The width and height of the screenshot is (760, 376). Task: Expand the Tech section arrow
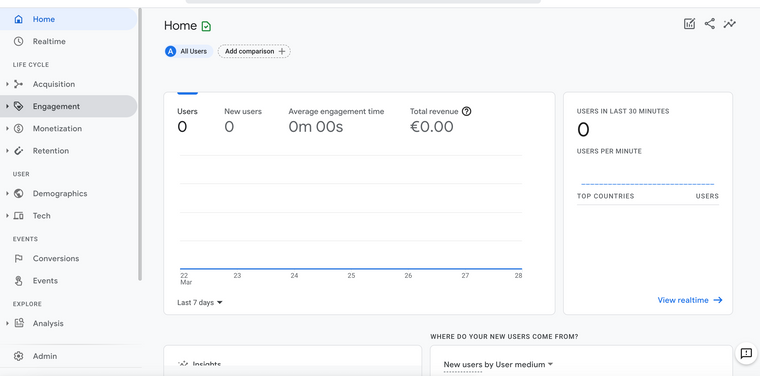7,216
